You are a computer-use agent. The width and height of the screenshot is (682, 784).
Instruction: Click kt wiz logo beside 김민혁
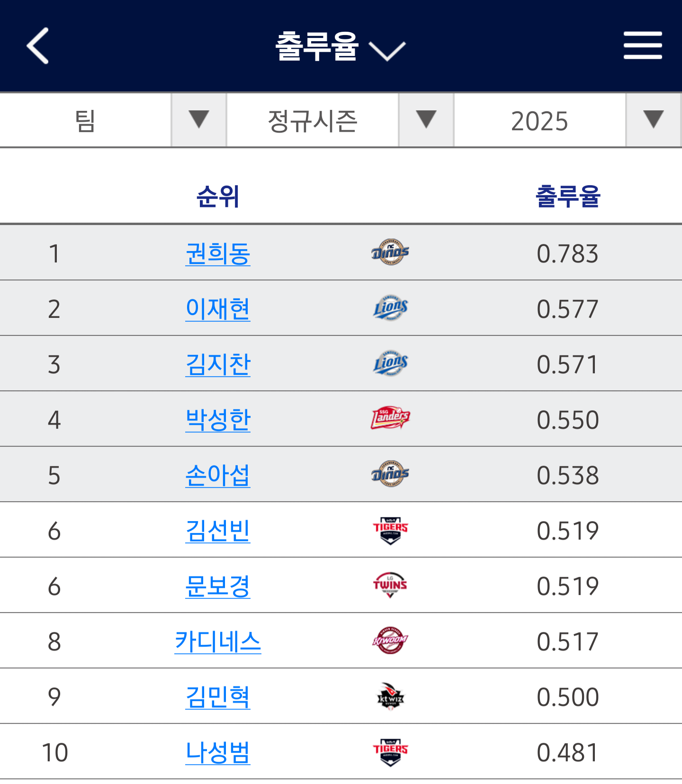[x=390, y=696]
